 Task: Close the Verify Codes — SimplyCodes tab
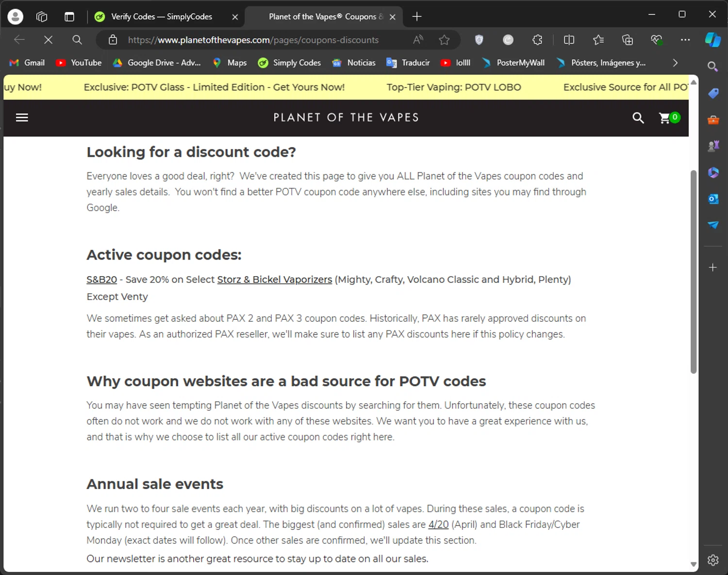coord(235,16)
